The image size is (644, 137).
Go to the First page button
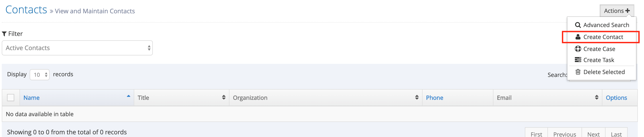click(536, 134)
